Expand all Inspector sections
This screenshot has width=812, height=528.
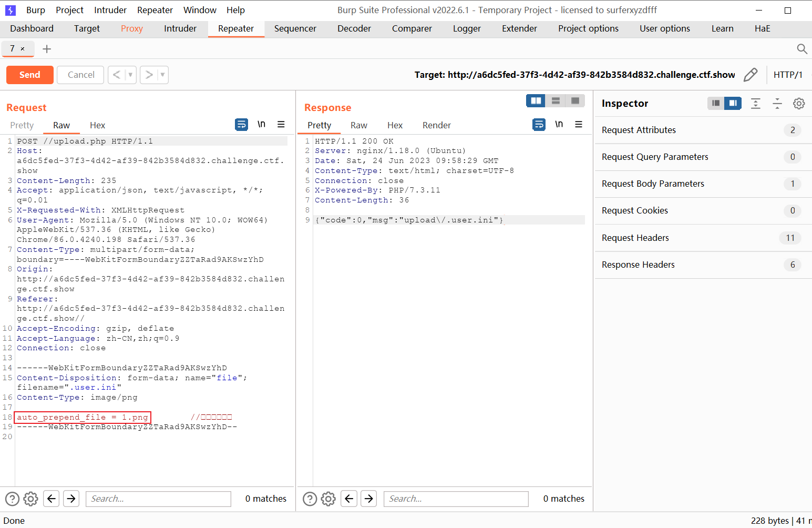(x=756, y=103)
